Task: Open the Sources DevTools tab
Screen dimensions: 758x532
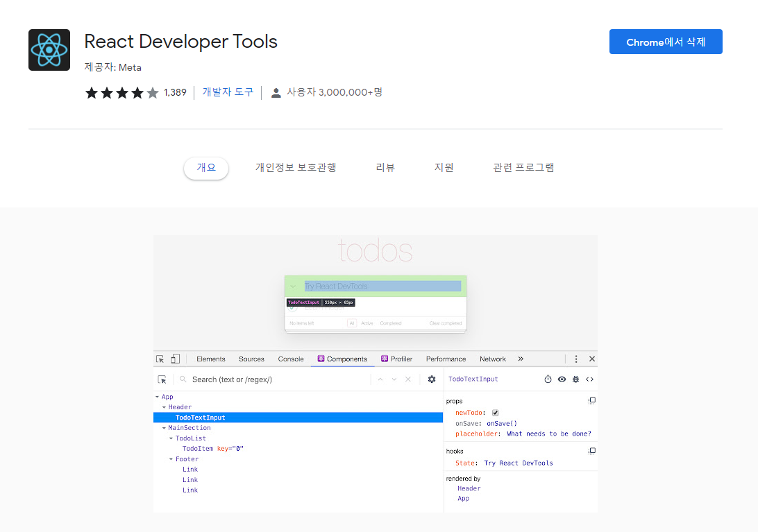Action: point(251,359)
